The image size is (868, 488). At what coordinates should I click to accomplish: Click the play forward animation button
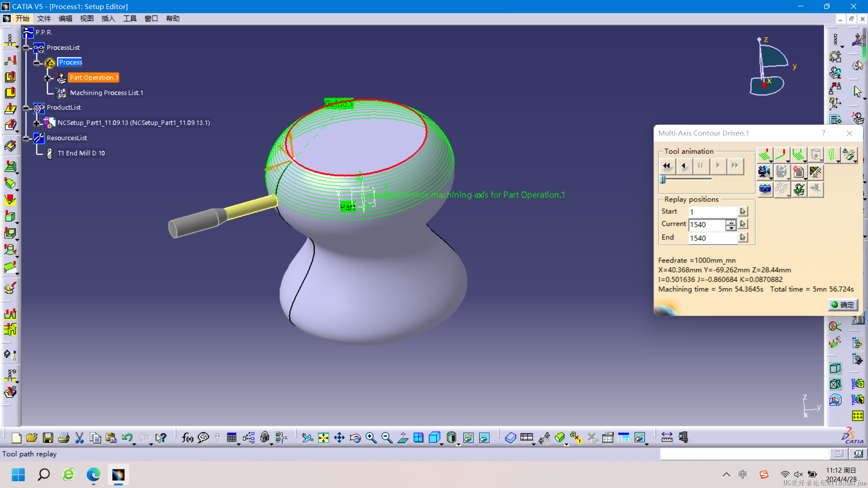pyautogui.click(x=717, y=166)
